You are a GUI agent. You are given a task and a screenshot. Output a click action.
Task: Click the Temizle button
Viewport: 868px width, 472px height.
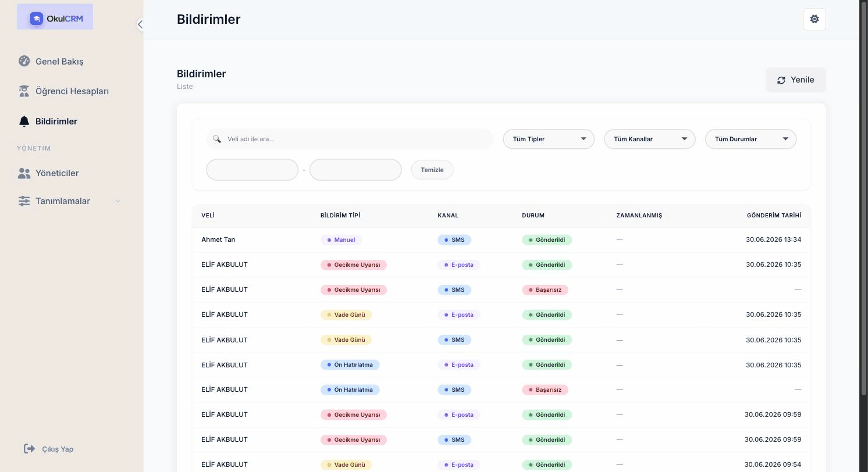[432, 170]
